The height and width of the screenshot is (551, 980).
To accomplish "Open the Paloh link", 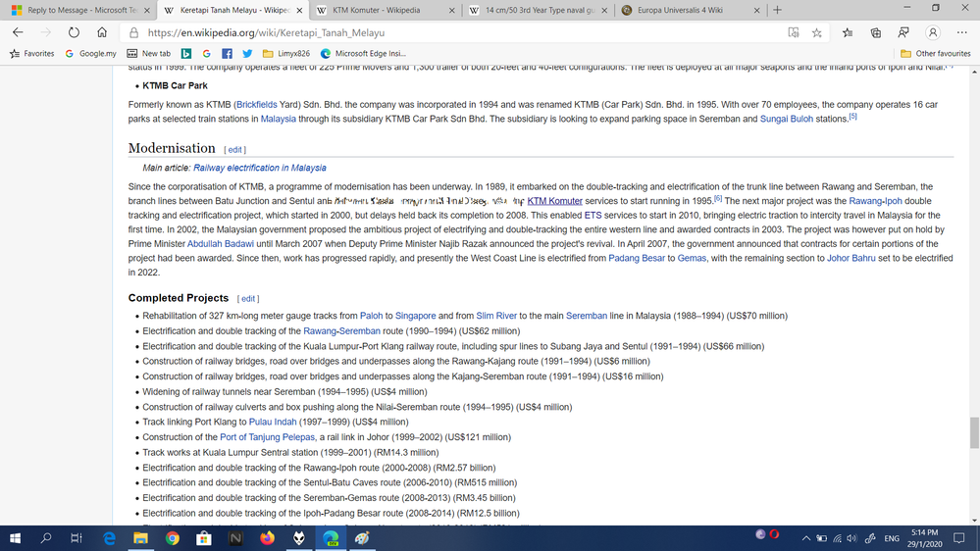I will point(371,316).
